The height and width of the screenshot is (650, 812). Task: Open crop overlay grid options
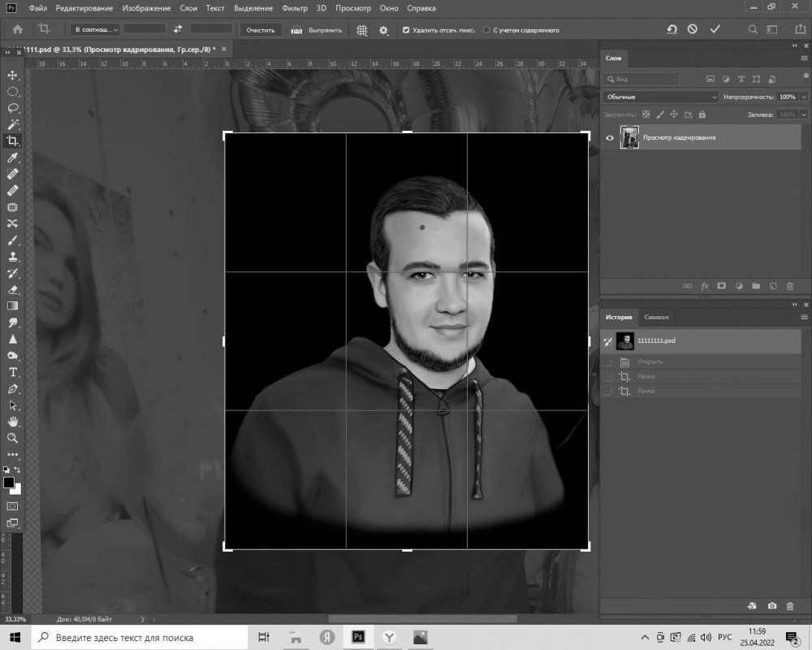coord(361,30)
